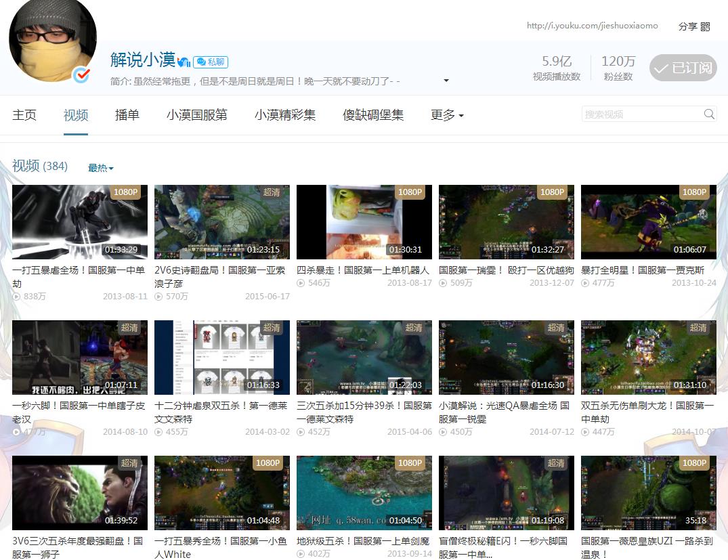The height and width of the screenshot is (560, 728).
Task: Open the 播单 tab
Action: pos(127,115)
